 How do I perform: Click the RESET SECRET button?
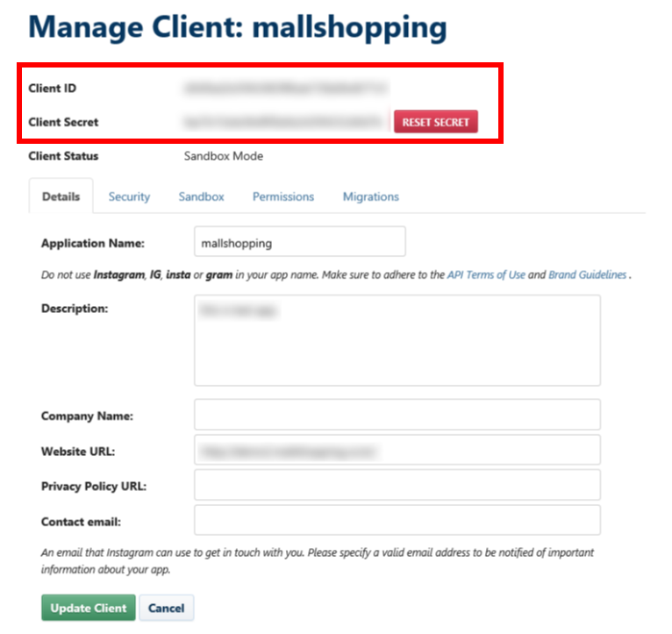435,122
